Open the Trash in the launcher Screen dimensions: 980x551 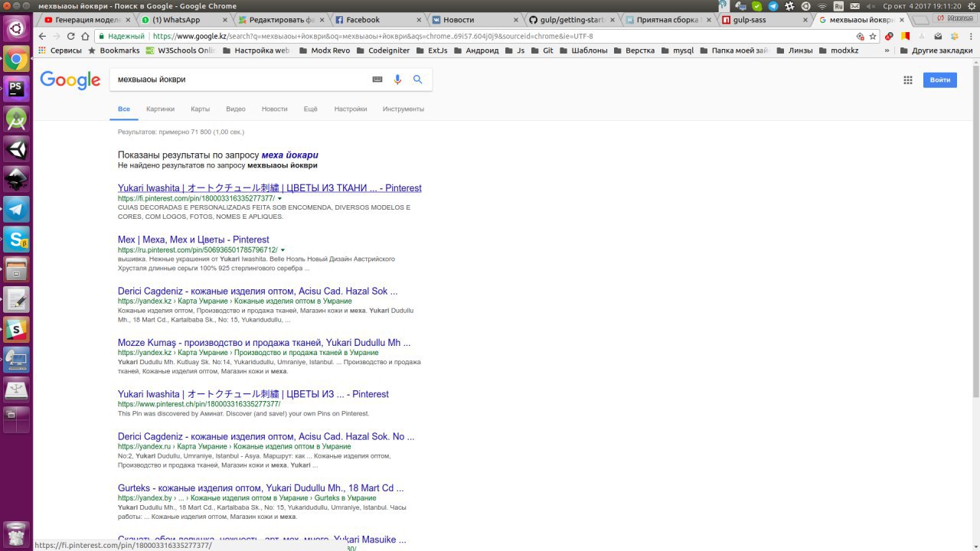(x=17, y=533)
